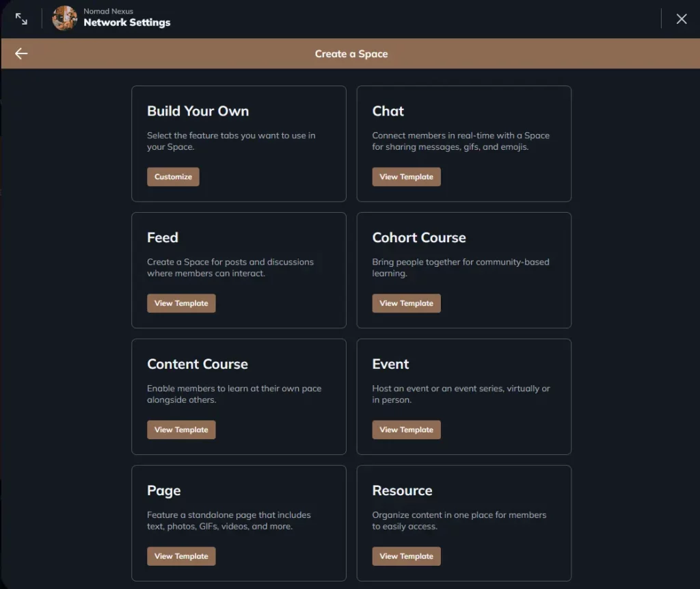Click Customize under Build Your Own
Viewport: 700px width, 589px height.
(173, 176)
